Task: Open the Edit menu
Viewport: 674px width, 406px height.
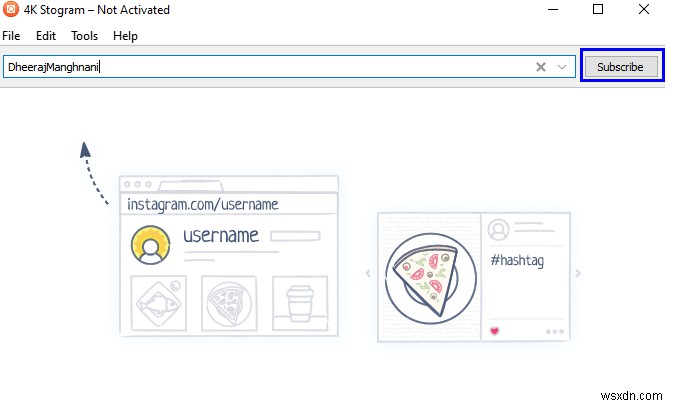Action: point(46,35)
